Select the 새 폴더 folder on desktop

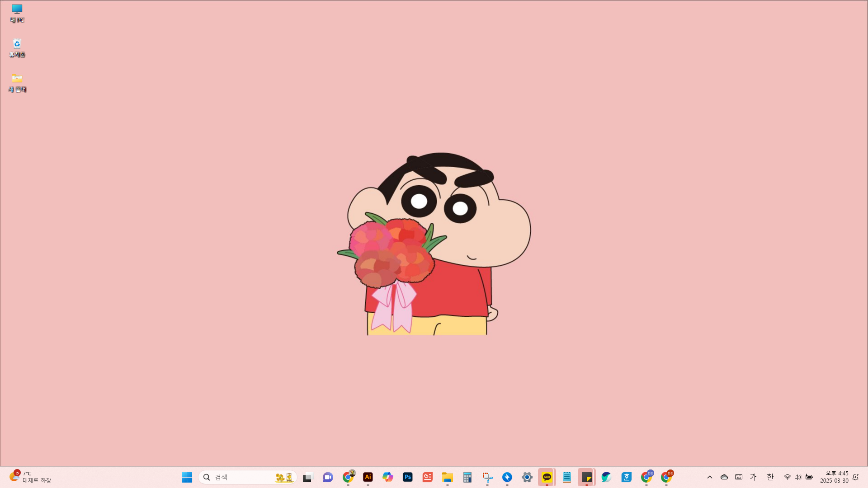[x=17, y=83]
